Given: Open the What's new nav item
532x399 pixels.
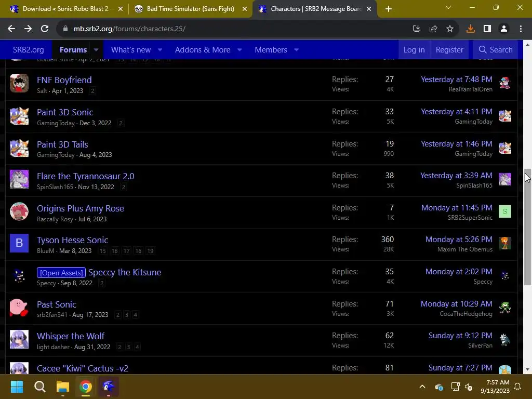Looking at the screenshot, I should tap(131, 50).
